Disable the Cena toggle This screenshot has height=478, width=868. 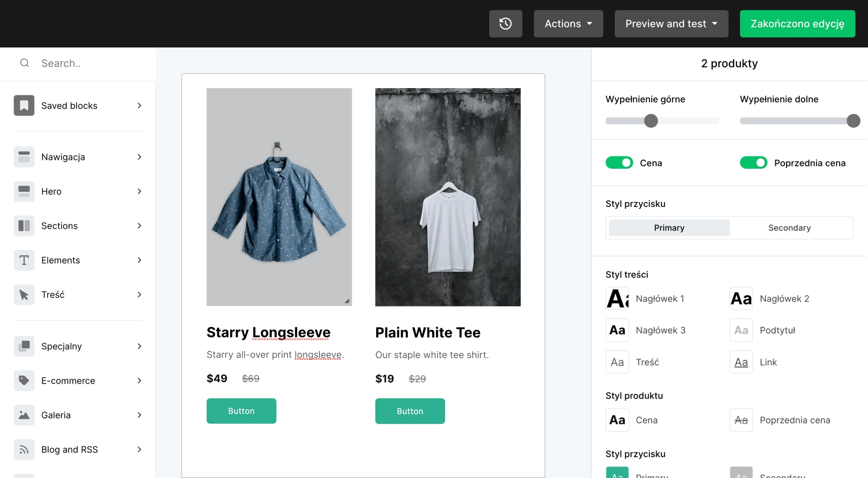[619, 163]
